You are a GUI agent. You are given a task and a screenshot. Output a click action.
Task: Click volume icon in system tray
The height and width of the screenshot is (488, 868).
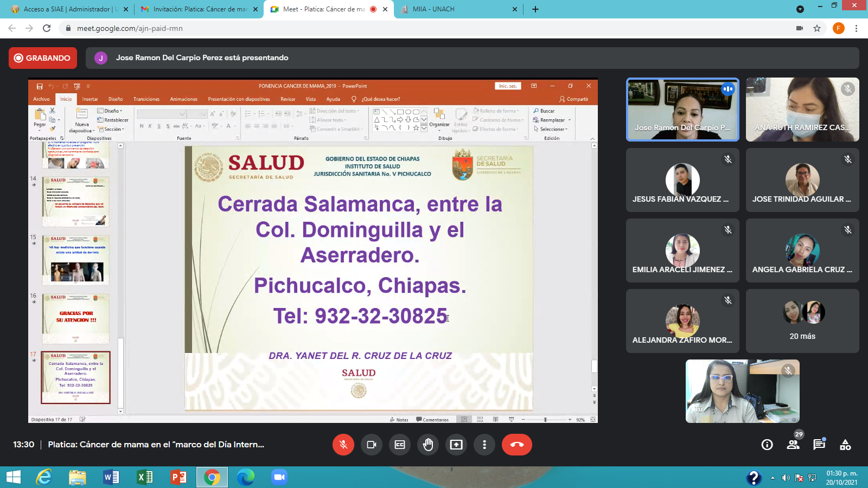pyautogui.click(x=786, y=478)
